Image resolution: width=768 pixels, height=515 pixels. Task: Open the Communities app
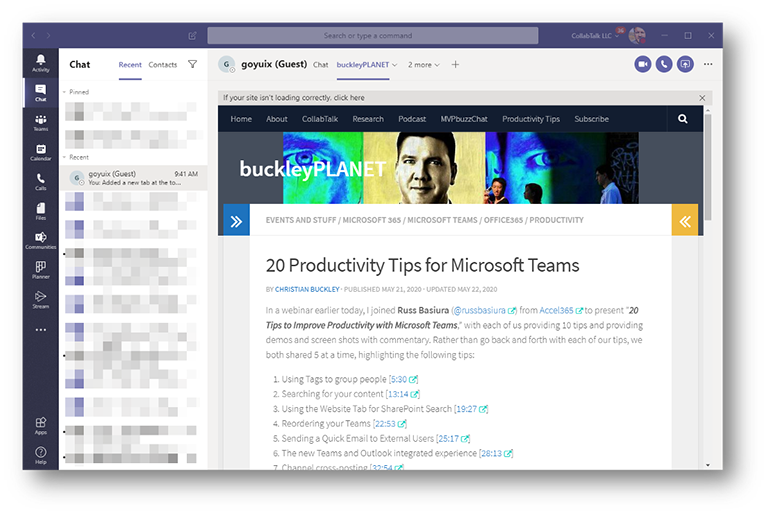(x=41, y=241)
